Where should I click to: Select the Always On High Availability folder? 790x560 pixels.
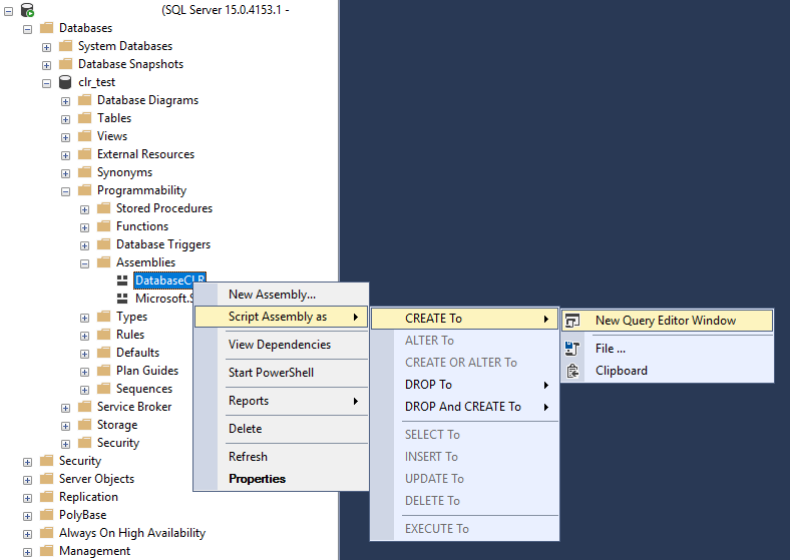click(x=132, y=533)
